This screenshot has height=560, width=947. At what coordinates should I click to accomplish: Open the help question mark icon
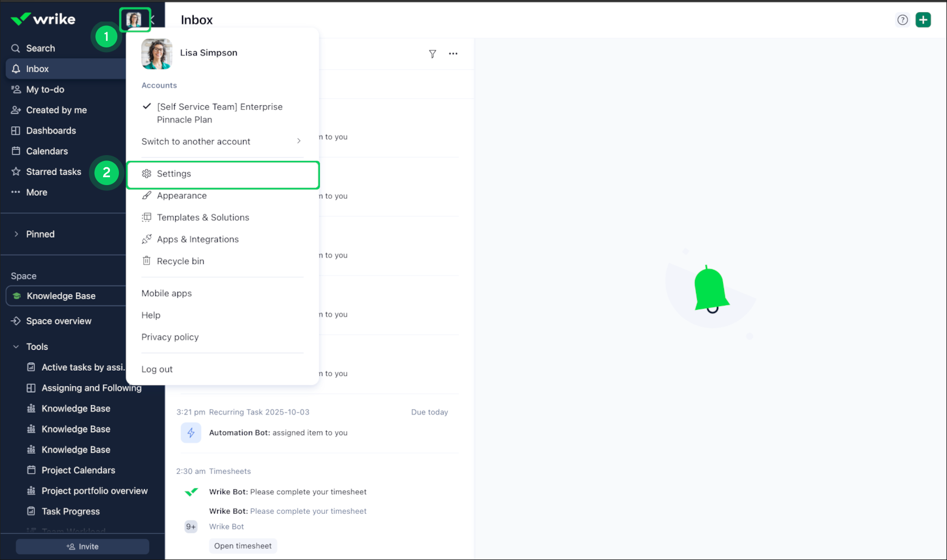pos(902,20)
